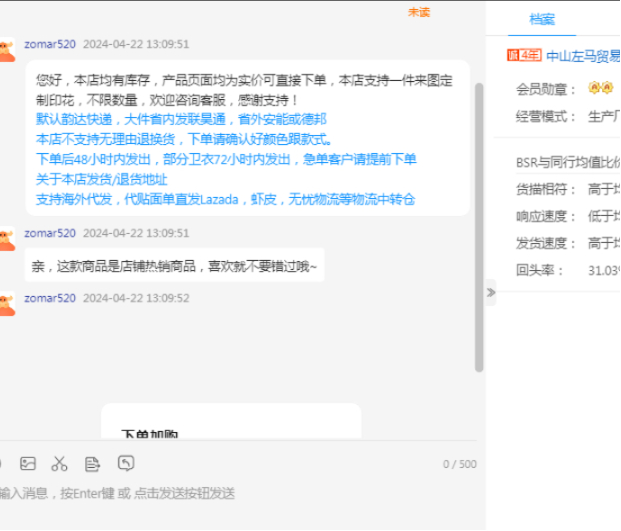Image resolution: width=621 pixels, height=531 pixels.
Task: Open 关于本店发货/退货地址 link
Action: point(101,179)
